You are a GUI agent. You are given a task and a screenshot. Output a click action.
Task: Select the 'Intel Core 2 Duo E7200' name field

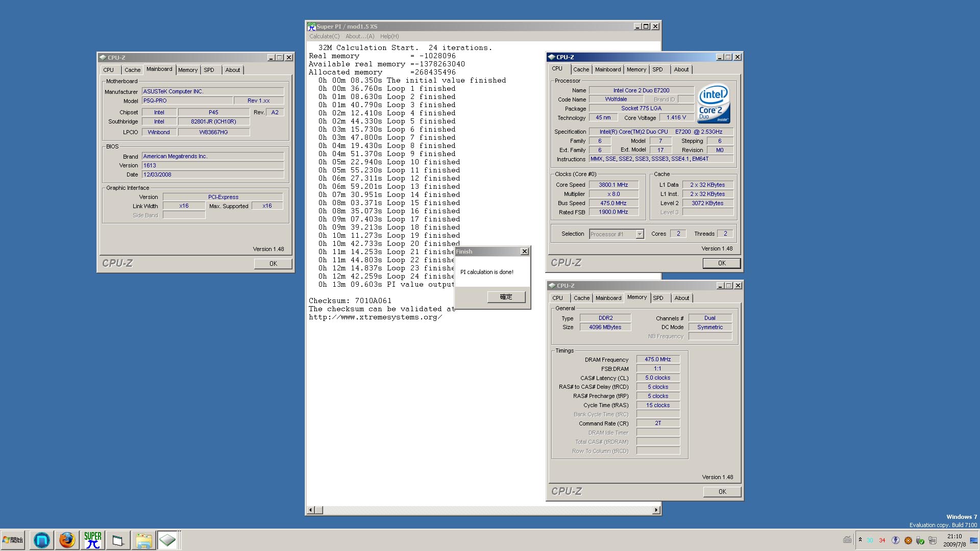pos(641,90)
